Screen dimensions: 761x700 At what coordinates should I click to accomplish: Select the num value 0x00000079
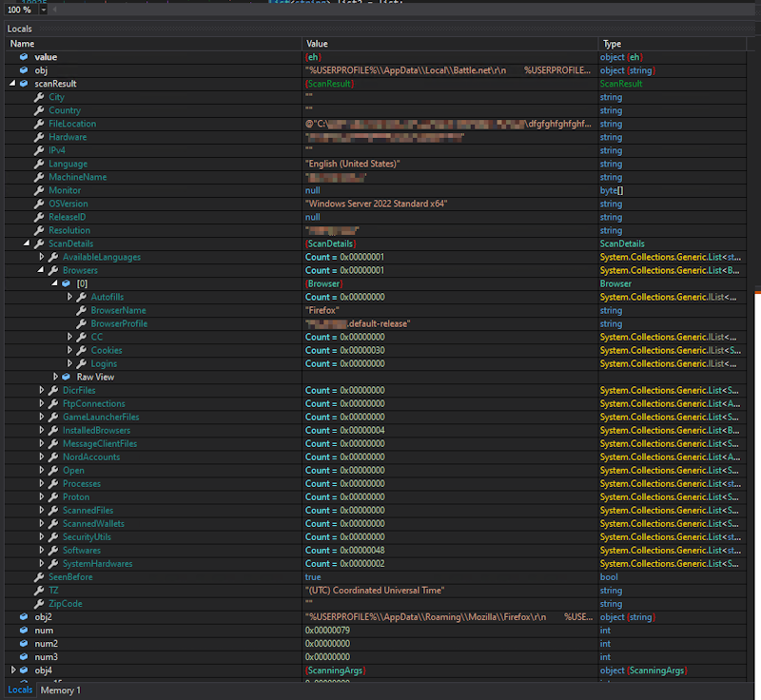327,631
